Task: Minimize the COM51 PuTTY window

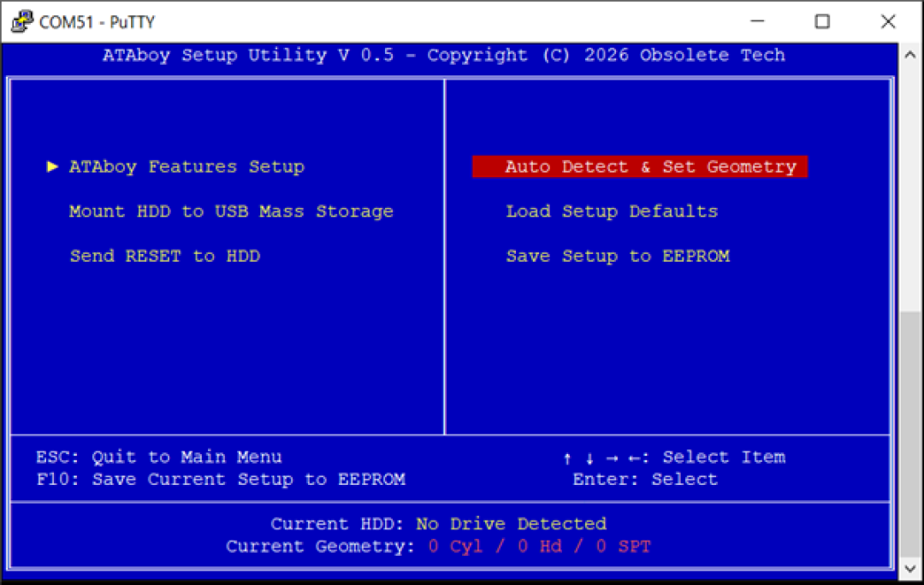Action: click(757, 21)
